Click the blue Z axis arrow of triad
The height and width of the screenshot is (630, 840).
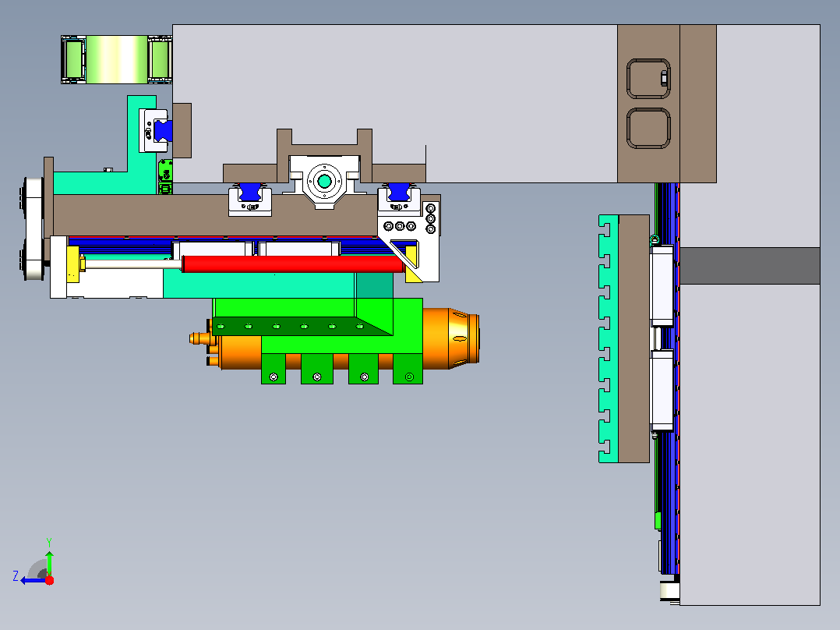pos(32,581)
